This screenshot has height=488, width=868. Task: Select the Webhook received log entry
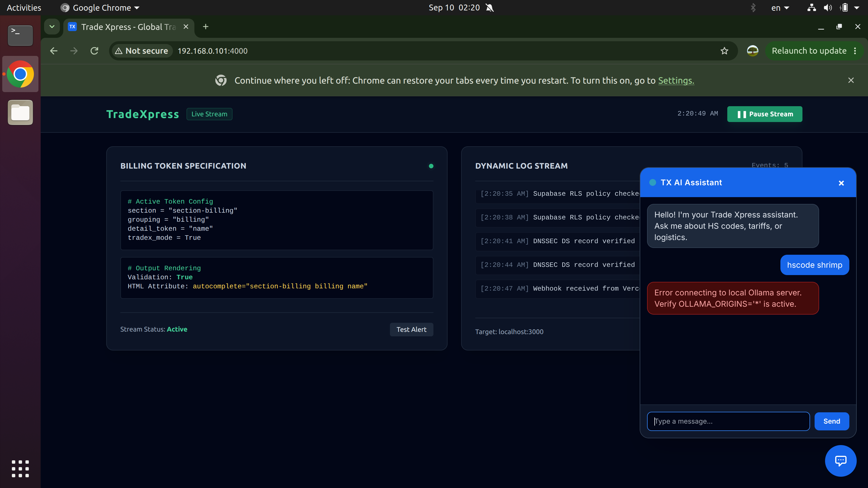point(557,288)
